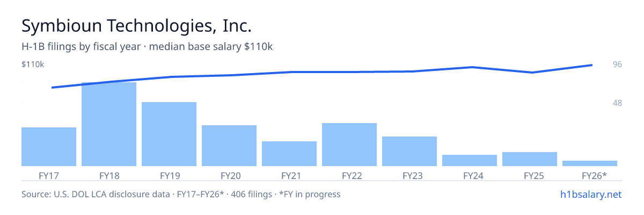Select the FY20 bar in chart
Viewport: 644px width, 215px height.
[x=229, y=146]
